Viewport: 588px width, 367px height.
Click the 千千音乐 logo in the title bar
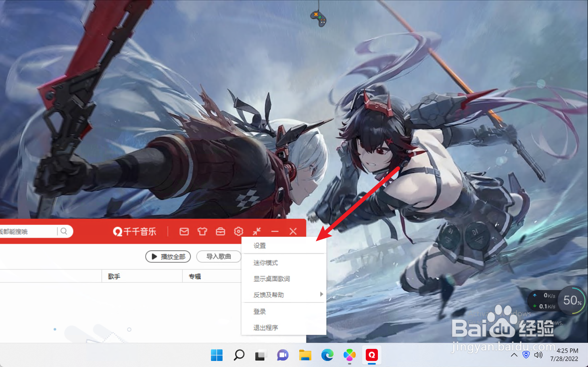coord(135,231)
